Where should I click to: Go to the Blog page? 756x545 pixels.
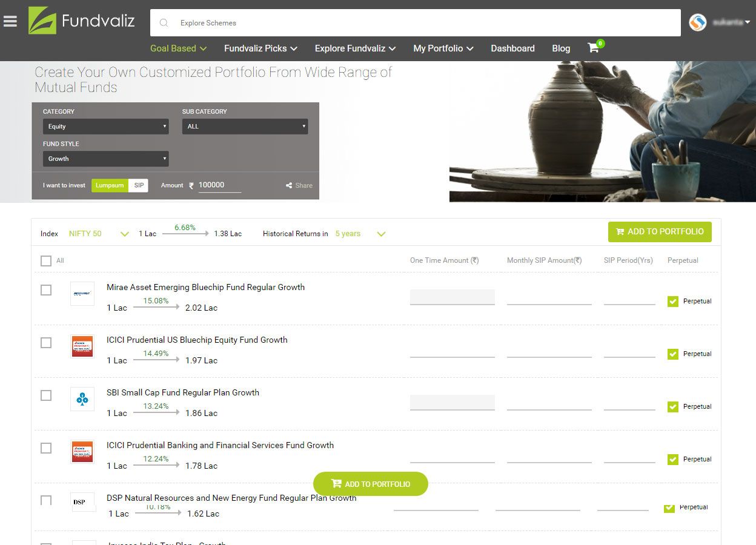click(561, 48)
